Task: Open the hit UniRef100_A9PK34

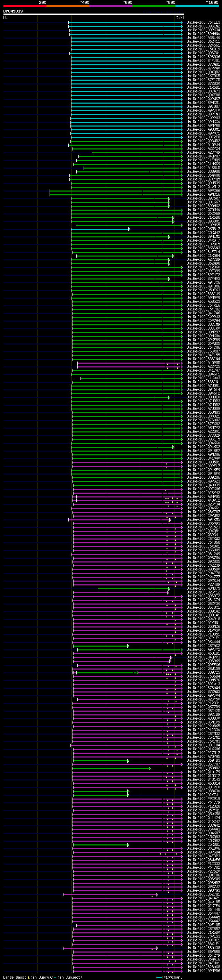Action: (203, 30)
